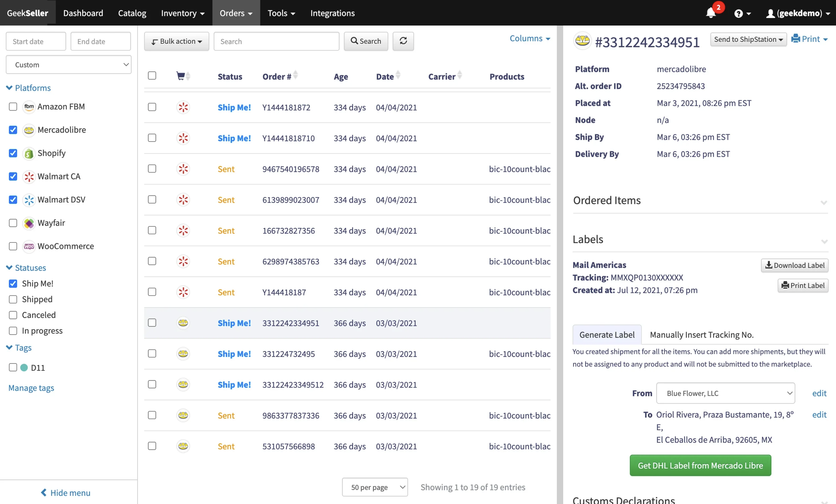Switch to Manually Insert Tracking No. tab
The image size is (836, 504).
pyautogui.click(x=701, y=335)
